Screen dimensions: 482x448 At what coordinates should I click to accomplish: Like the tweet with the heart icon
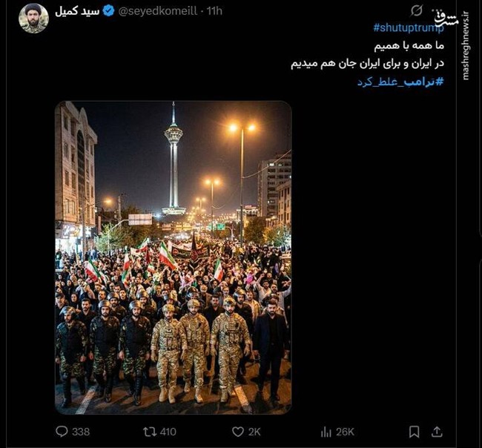237,432
